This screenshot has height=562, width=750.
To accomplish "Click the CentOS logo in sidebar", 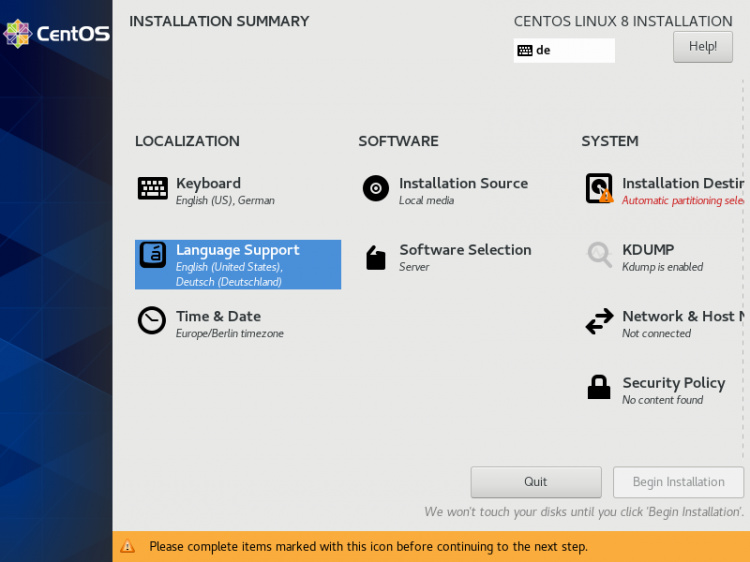I will (56, 34).
